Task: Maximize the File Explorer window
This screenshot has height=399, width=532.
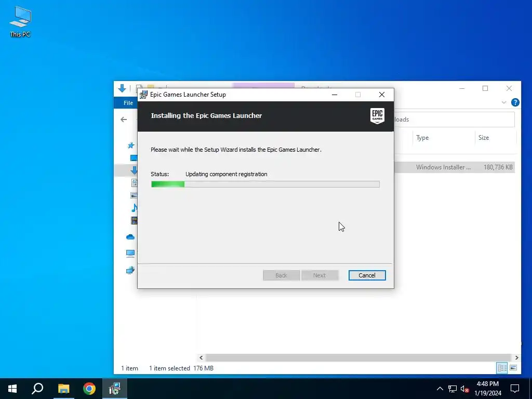Action: pyautogui.click(x=485, y=88)
